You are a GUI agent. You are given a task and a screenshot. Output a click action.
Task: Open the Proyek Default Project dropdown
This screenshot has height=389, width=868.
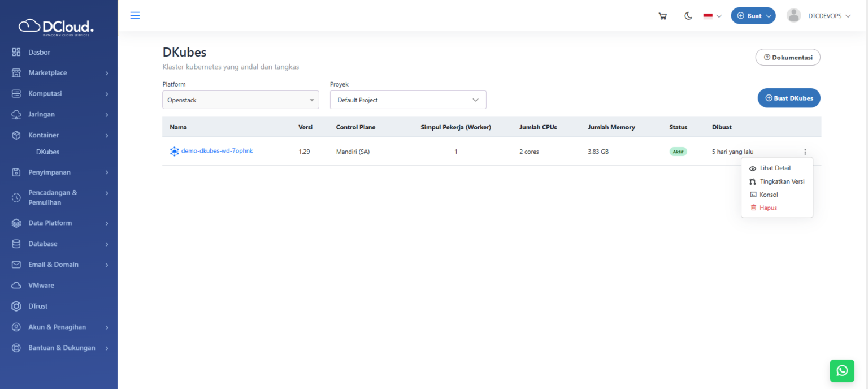click(408, 100)
